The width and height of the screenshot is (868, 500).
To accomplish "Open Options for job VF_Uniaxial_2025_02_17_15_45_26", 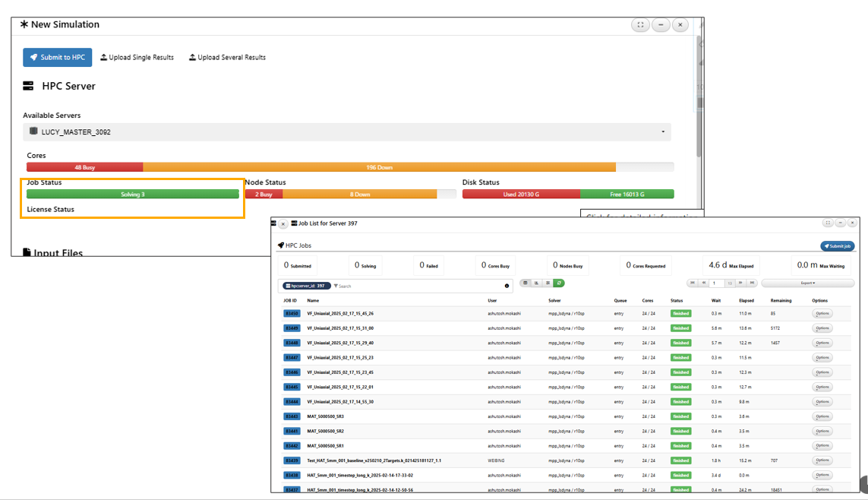I will (822, 313).
